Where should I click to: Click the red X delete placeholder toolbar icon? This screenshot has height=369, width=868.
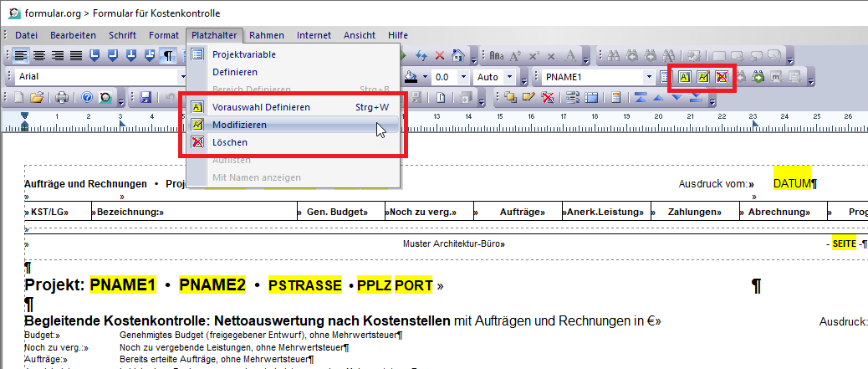(722, 77)
